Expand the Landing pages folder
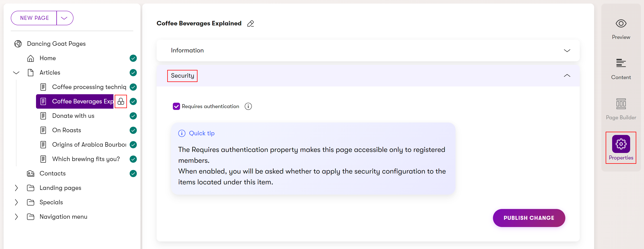The width and height of the screenshot is (644, 249). [16, 188]
